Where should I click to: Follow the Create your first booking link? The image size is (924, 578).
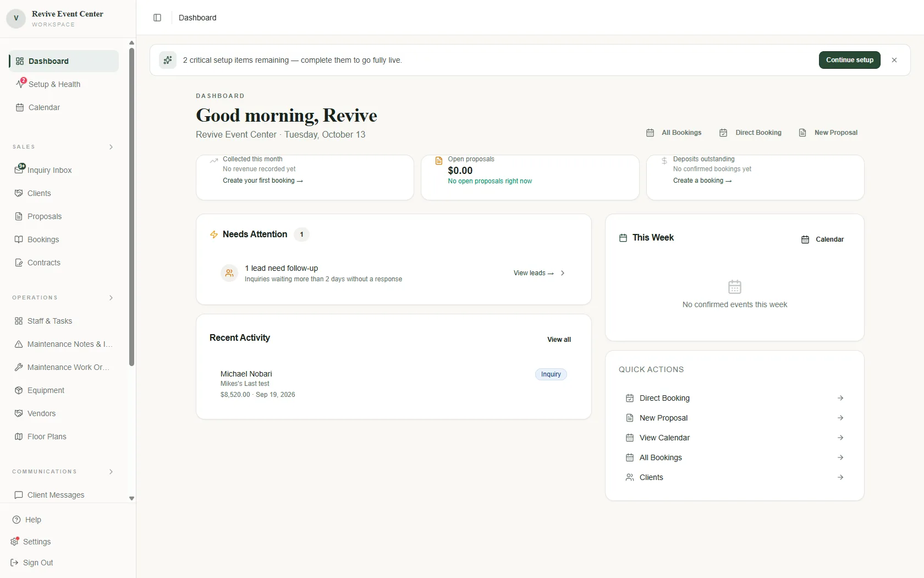tap(263, 181)
